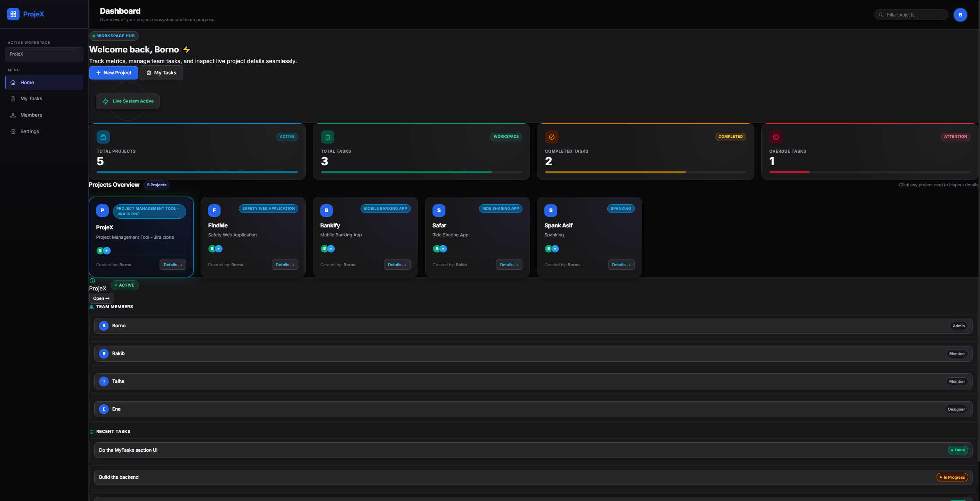The height and width of the screenshot is (501, 980).
Task: Click the info icon above ProjeX detail panel
Action: coord(92,281)
